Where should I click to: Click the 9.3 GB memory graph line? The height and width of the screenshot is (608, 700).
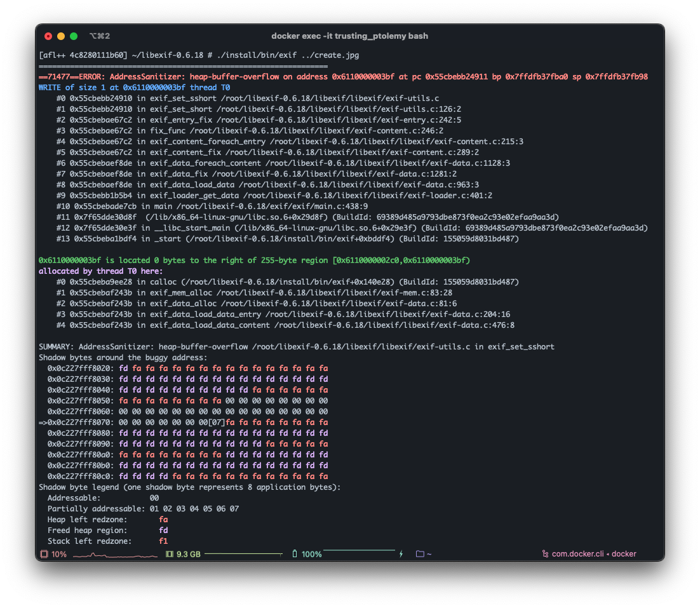pyautogui.click(x=243, y=554)
